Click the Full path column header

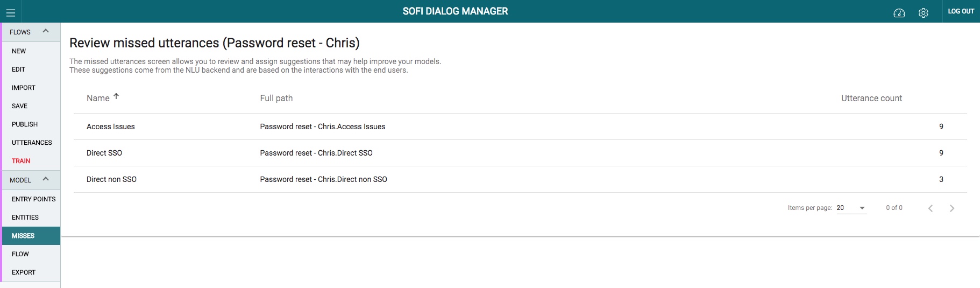coord(276,98)
